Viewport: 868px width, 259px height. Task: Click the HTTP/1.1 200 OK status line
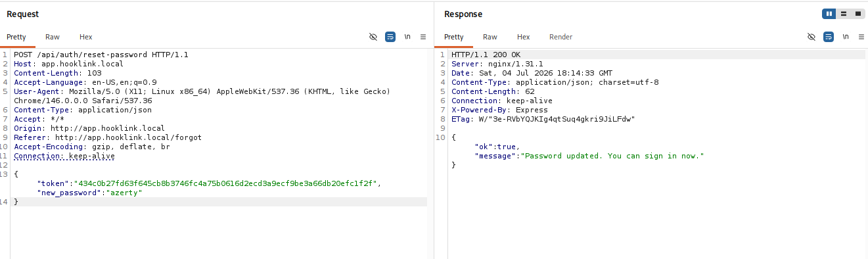click(486, 55)
